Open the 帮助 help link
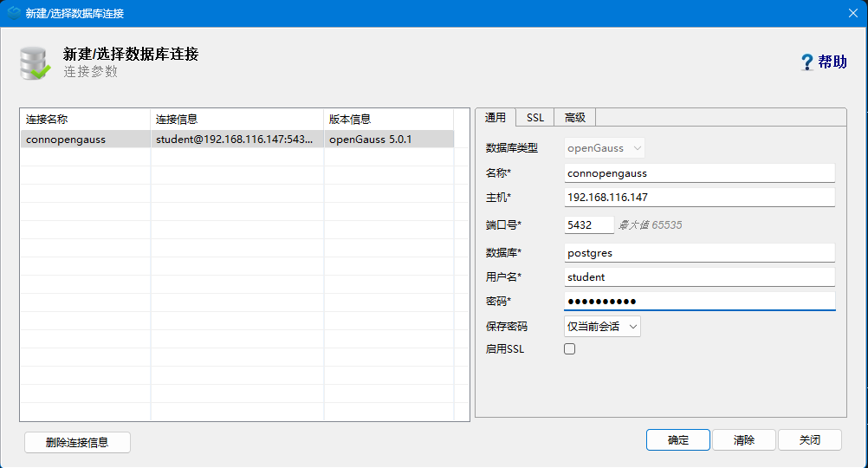This screenshot has width=868, height=468. [x=832, y=62]
